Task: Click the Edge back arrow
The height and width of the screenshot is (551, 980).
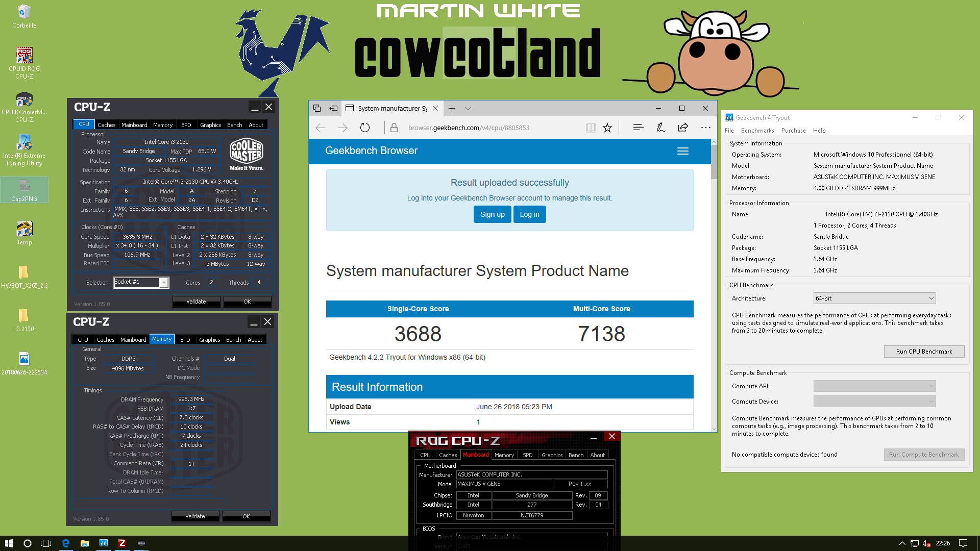Action: pyautogui.click(x=321, y=128)
